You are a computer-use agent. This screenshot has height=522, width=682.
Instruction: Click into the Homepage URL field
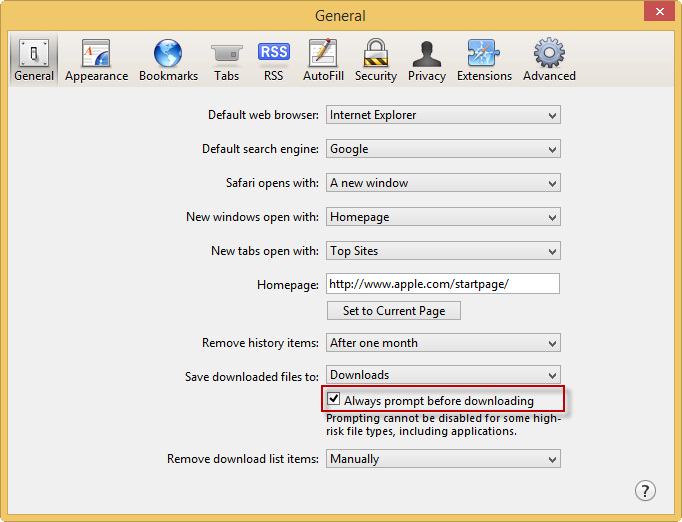coord(443,284)
